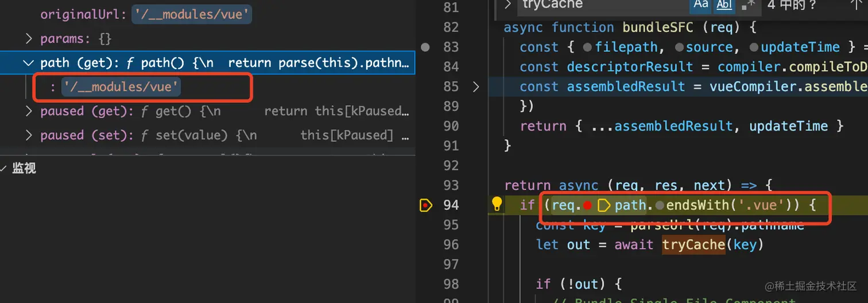Toggle the active breakpoint in line 94 gutter
Screen dimensions: 868x303
425,205
